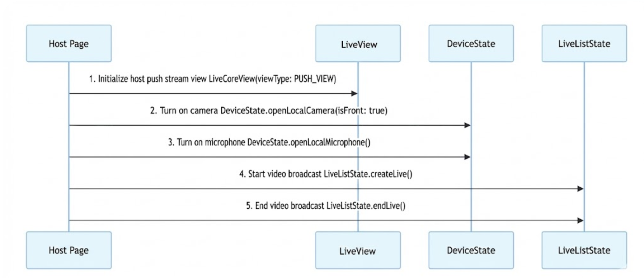Click the openLocalCamera arrowhead at DeviceState lifeline

click(x=467, y=125)
